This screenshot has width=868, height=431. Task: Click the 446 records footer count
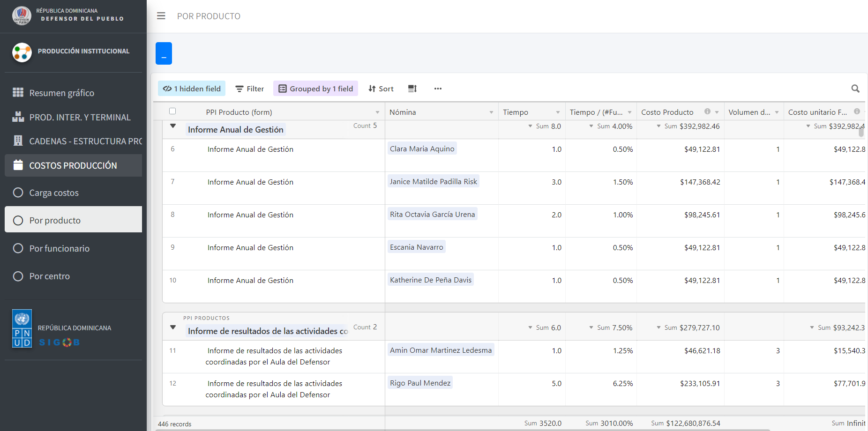[174, 424]
